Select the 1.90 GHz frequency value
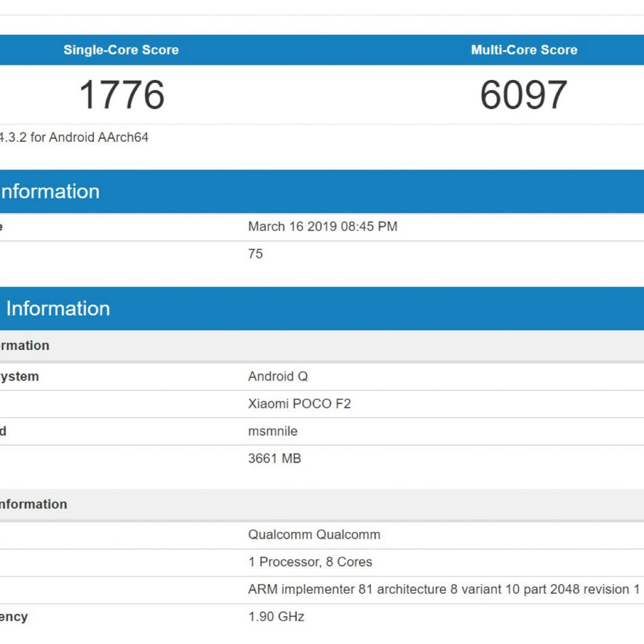The width and height of the screenshot is (644, 644). click(x=276, y=617)
